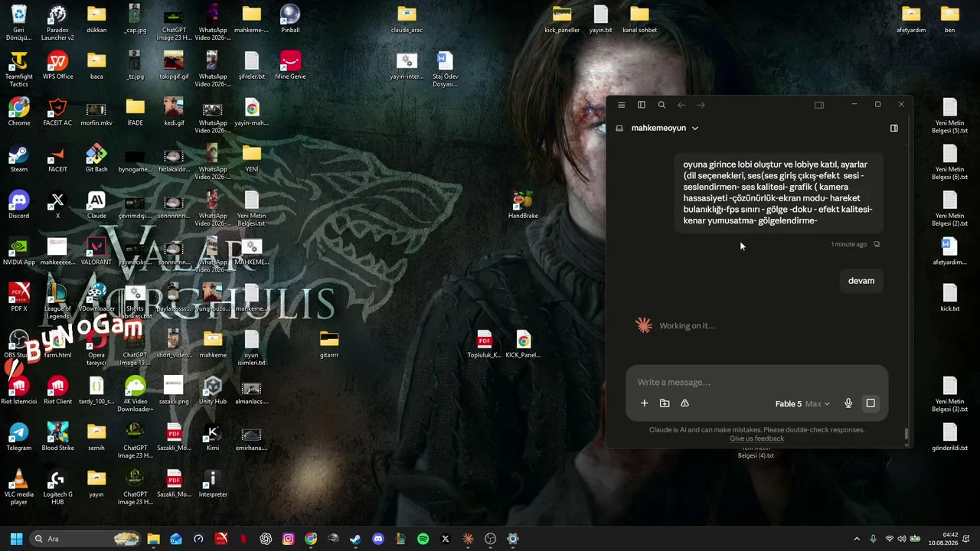
Task: Open File Explorer from the taskbar
Action: [x=153, y=539]
